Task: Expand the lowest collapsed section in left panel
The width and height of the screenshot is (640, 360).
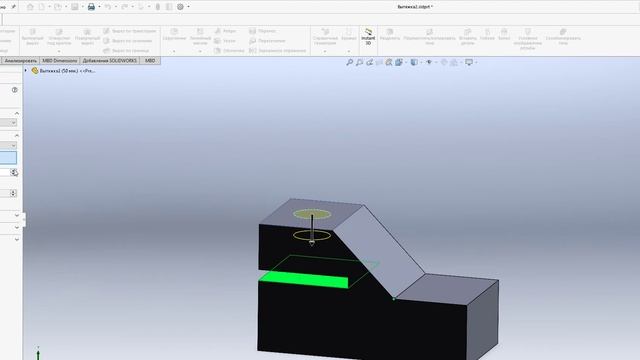Action: coord(17,239)
